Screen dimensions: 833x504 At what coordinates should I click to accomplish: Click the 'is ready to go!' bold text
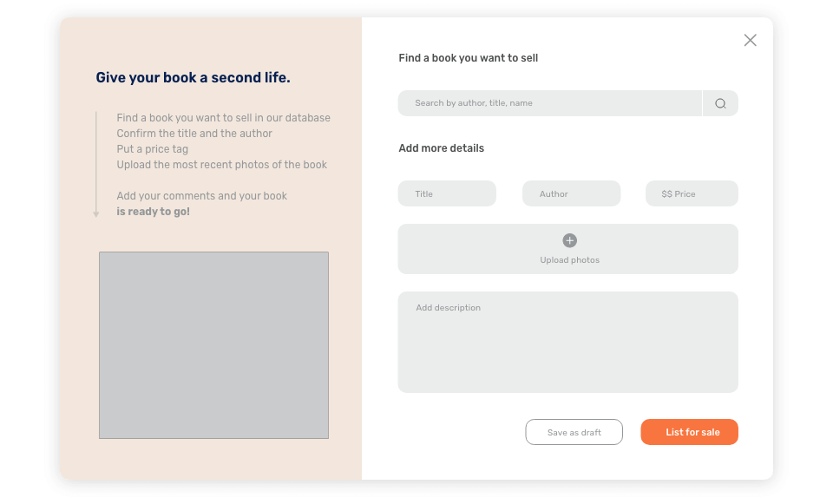[x=153, y=212]
